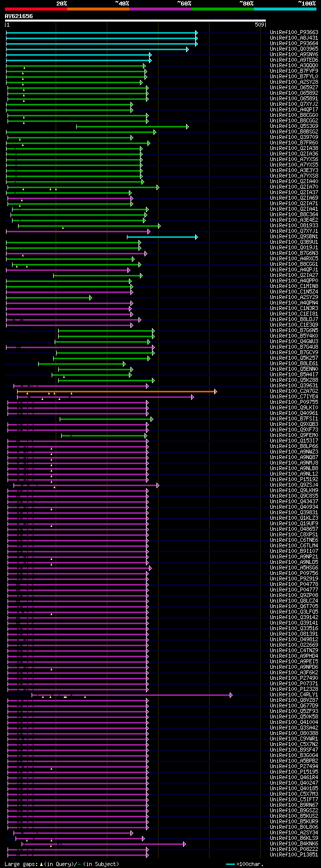Image resolution: width=321 pixels, height=868 pixels.
Task: Click the cyan alignment bar for P93663
Action: click(x=102, y=32)
